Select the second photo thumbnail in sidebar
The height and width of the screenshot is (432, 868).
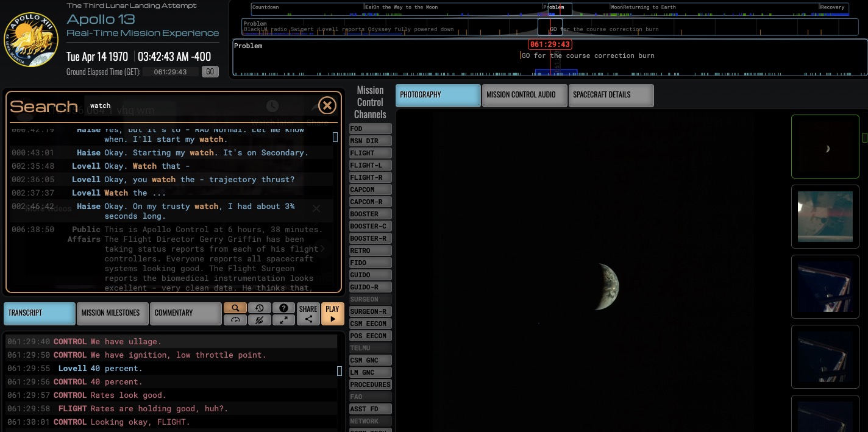pos(825,217)
